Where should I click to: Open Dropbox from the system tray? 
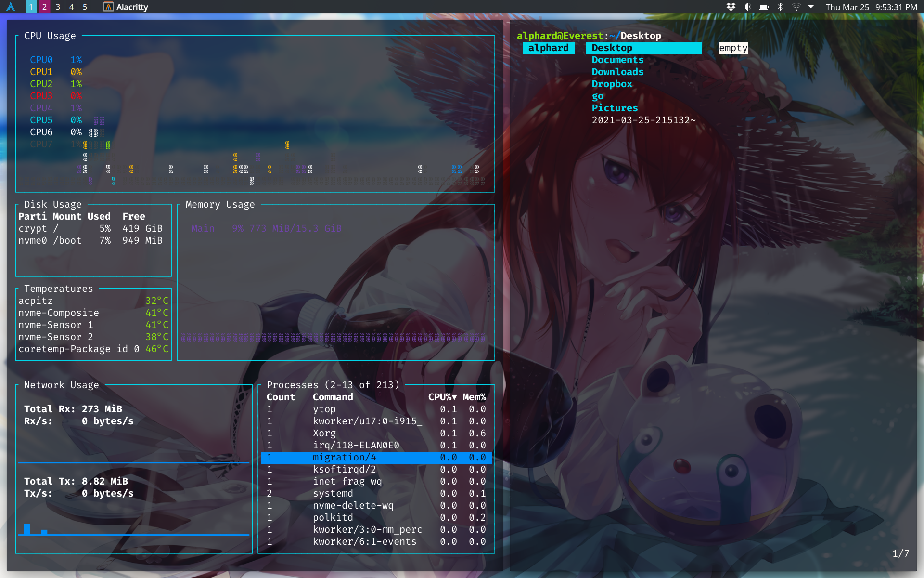point(731,7)
